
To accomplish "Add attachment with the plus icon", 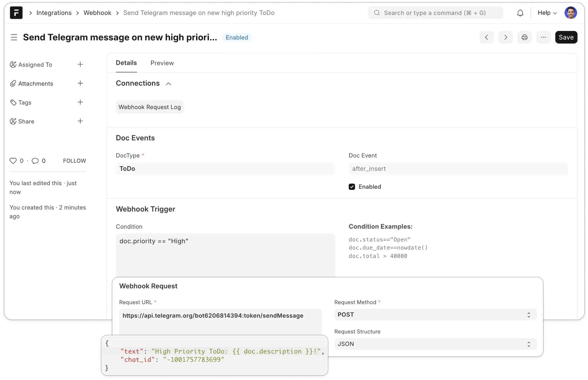I will coord(80,83).
